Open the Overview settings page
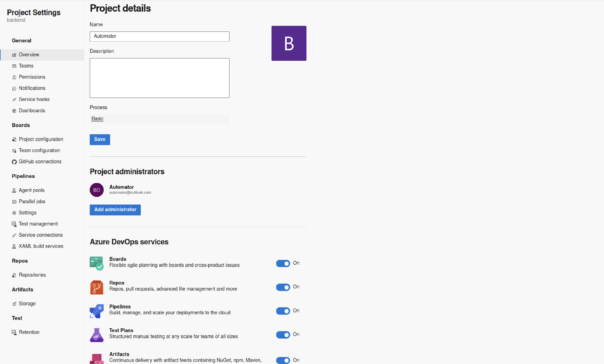The width and height of the screenshot is (604, 364). (42, 55)
